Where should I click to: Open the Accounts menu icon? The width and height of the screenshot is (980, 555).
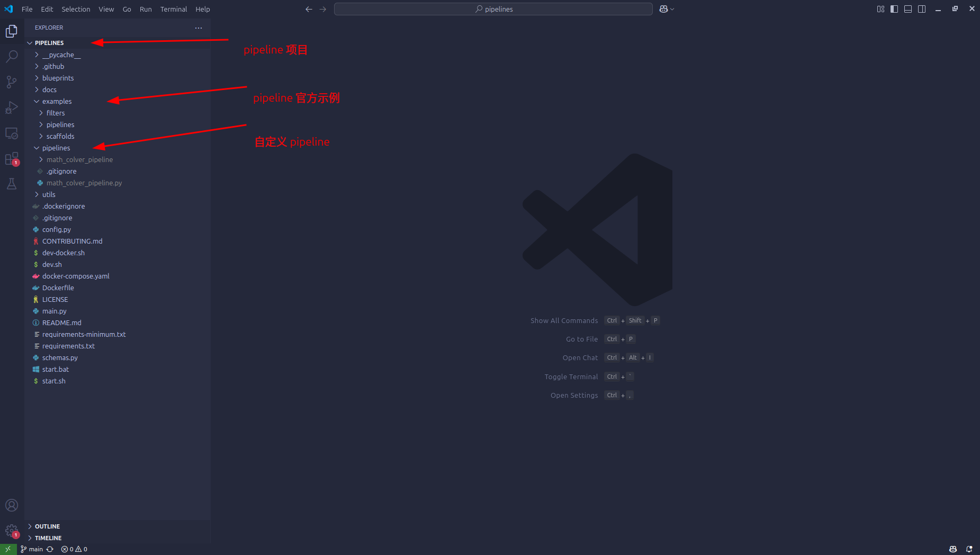(12, 505)
